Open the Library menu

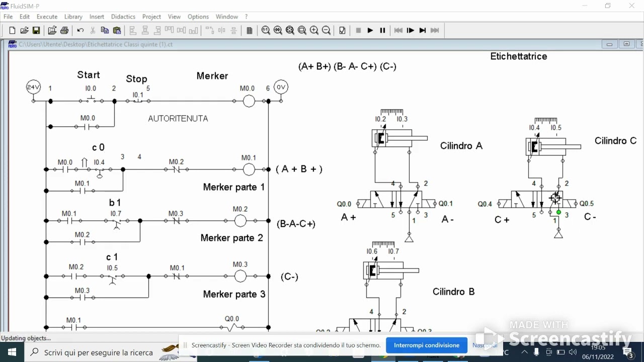(x=73, y=17)
